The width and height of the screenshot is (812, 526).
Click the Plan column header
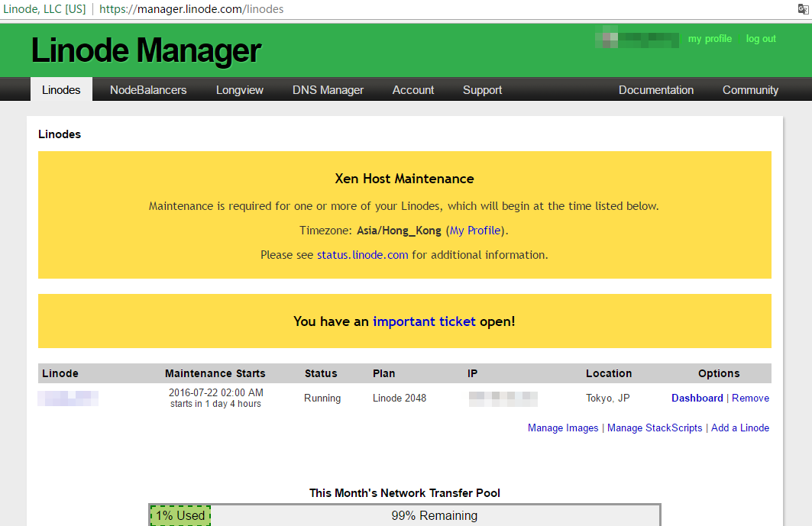(x=383, y=373)
